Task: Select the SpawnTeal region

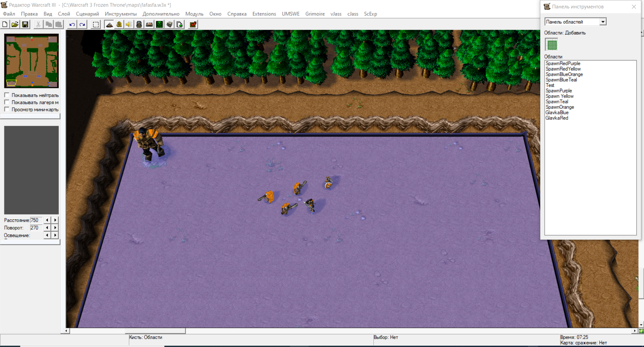Action: (x=557, y=102)
